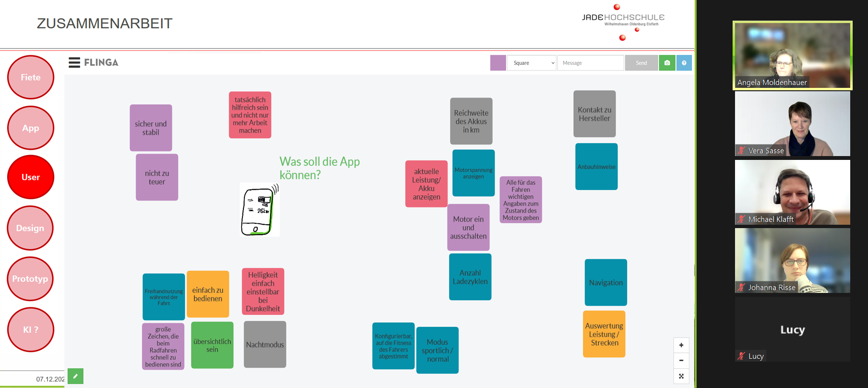The height and width of the screenshot is (388, 868).
Task: Click the Nachtmodus gray note
Action: coord(265,344)
